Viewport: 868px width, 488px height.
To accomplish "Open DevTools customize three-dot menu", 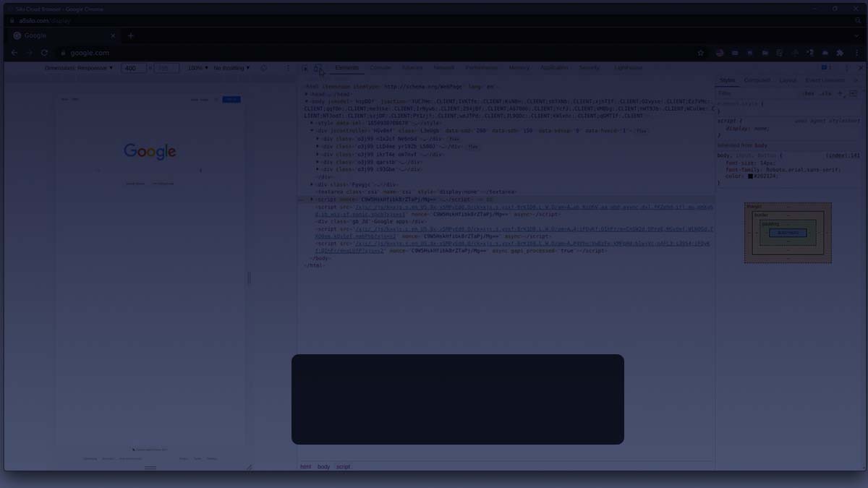I will tap(847, 68).
